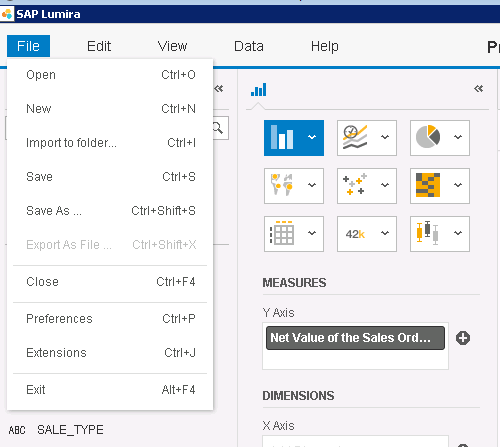500x447 pixels.
Task: Select the bar chart type icon
Action: click(x=282, y=137)
